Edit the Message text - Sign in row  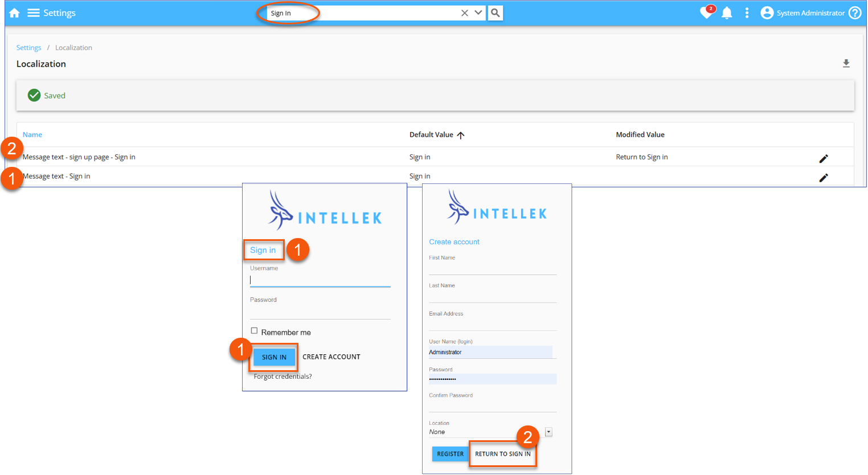click(823, 178)
